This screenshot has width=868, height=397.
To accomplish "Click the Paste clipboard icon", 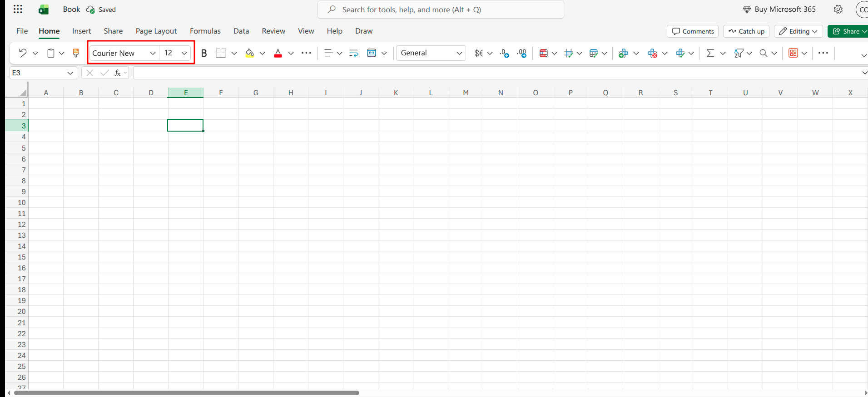I will click(x=51, y=53).
